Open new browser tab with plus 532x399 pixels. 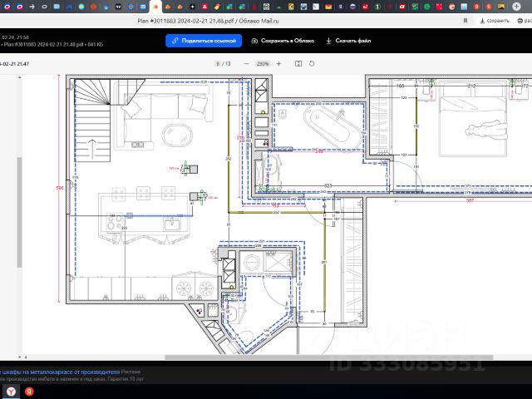coord(516,6)
